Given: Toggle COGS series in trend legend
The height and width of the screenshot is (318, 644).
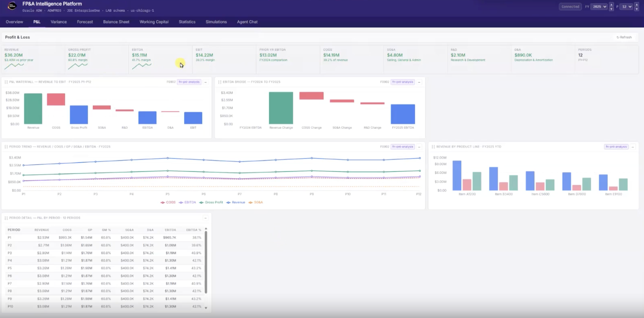Looking at the screenshot, I should 168,203.
